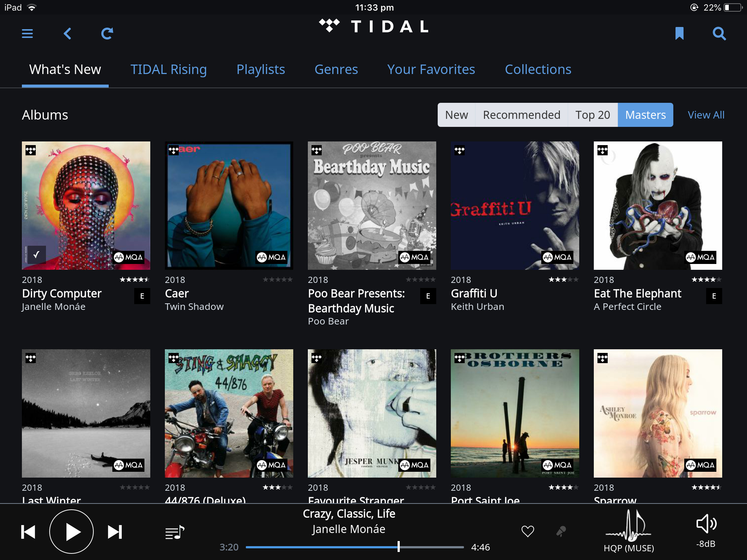Select the Recommended albums filter
Screen dimensions: 747x560
(522, 115)
